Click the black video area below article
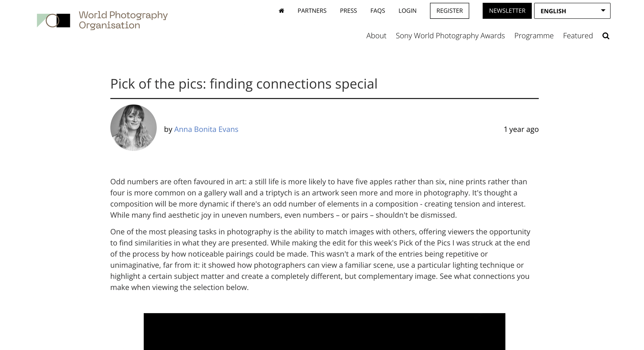The image size is (644, 350). pos(324,331)
